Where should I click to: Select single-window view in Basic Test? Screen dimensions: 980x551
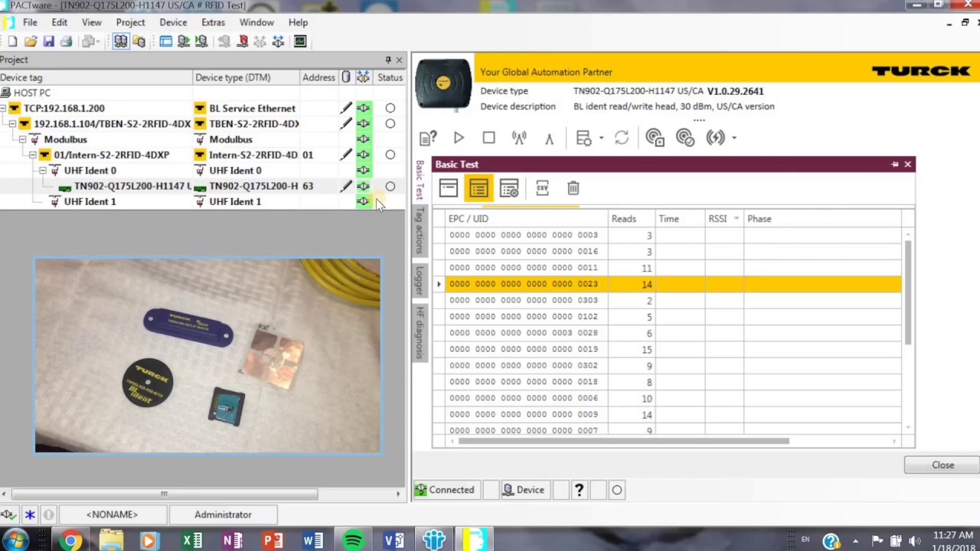click(x=449, y=188)
